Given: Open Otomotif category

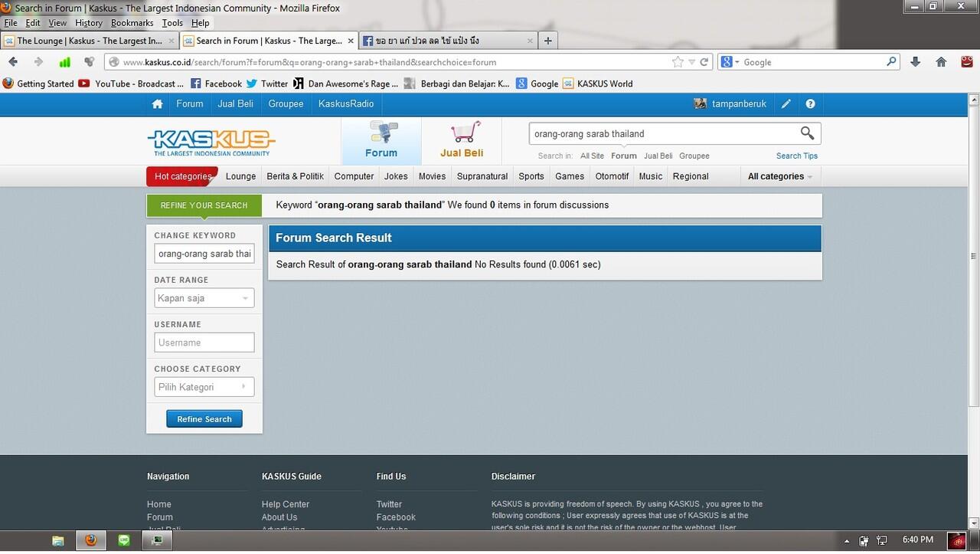Looking at the screenshot, I should click(612, 176).
